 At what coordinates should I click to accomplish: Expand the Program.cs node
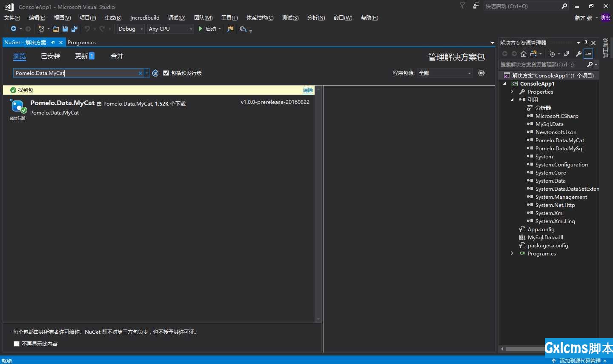(512, 253)
